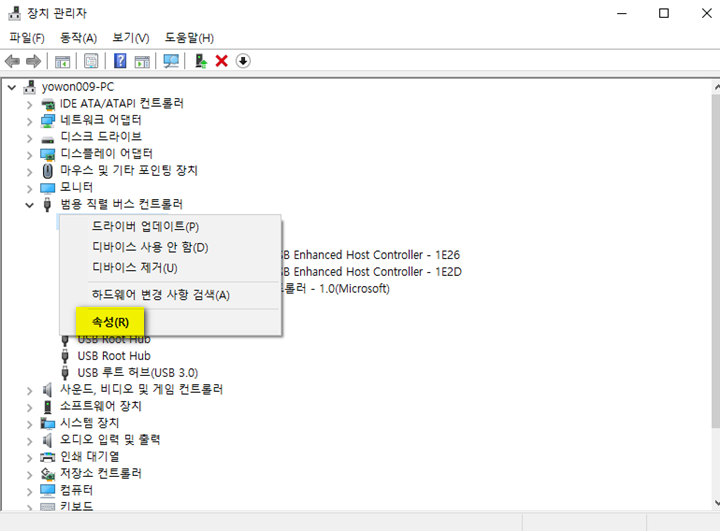Expand 사운드, 비디오 및 게임 컨트롤러 node
Image resolution: width=720 pixels, height=531 pixels.
(x=29, y=391)
